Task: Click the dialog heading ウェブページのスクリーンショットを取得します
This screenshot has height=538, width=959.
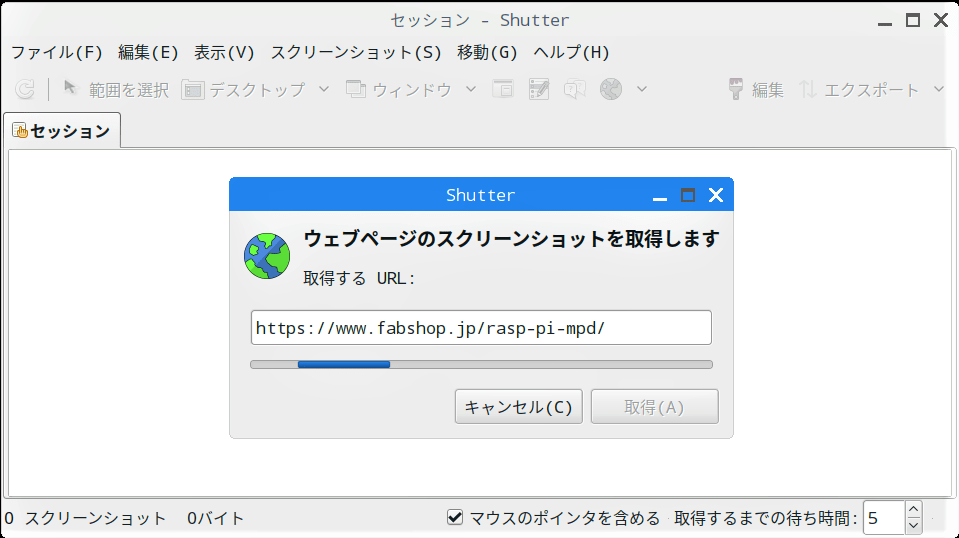Action: [511, 238]
